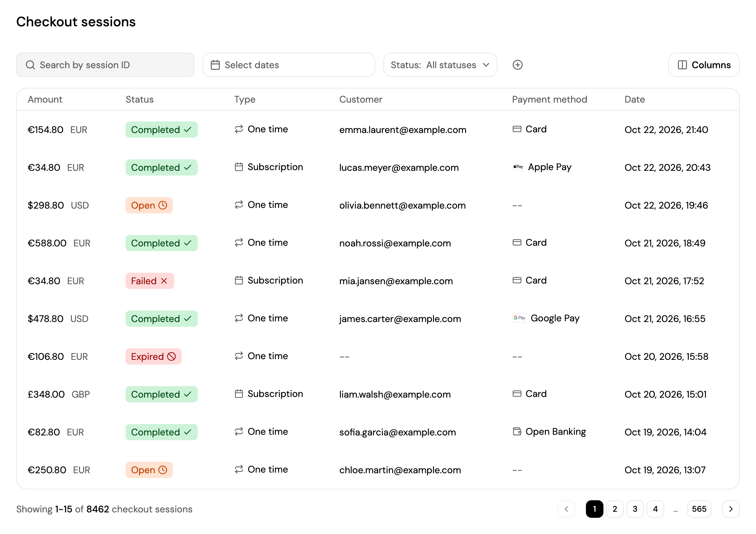Screen dimensions: 756x534
Task: Click the £348.00 GBP amount
Action: point(59,394)
